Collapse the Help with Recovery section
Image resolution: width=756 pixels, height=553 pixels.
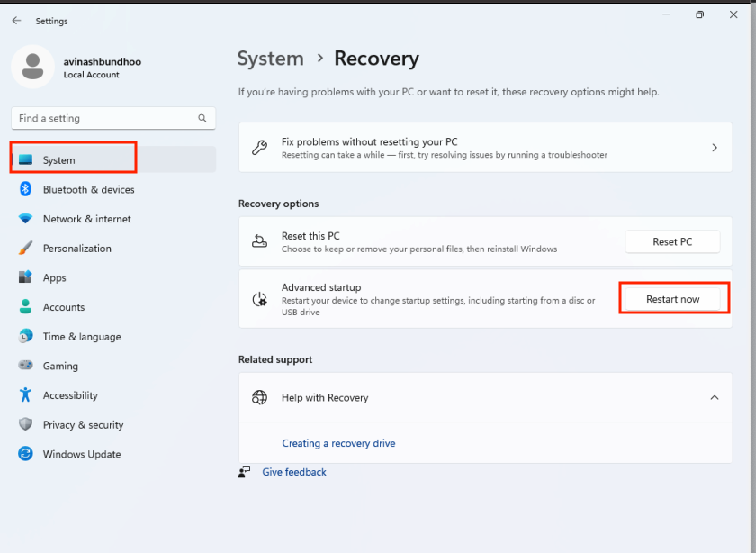[715, 397]
